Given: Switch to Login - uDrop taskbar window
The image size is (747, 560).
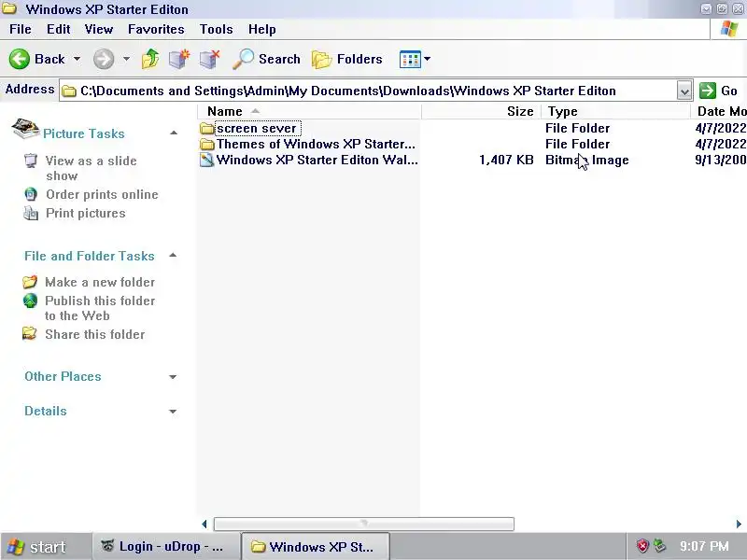Looking at the screenshot, I should click(x=166, y=547).
